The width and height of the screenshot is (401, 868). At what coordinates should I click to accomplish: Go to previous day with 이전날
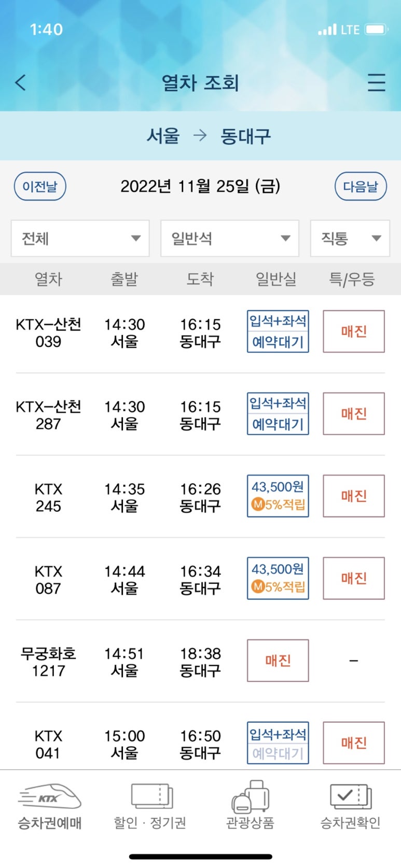pos(40,186)
